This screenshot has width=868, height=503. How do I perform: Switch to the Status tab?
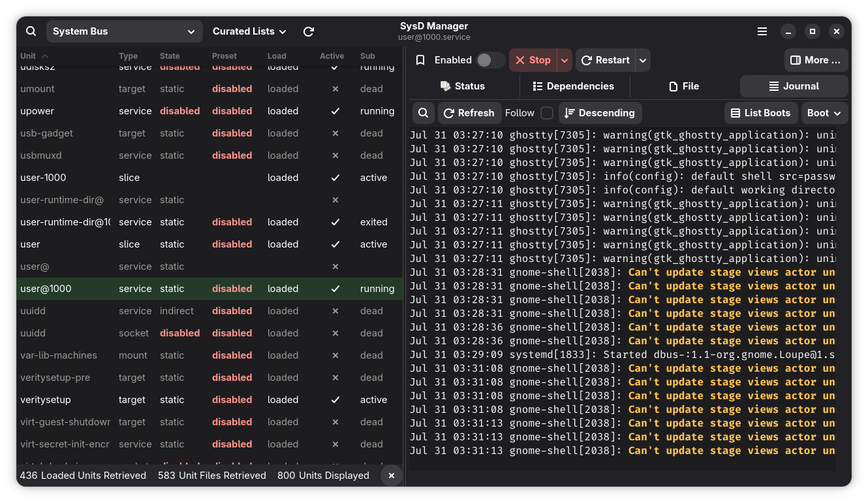tap(463, 86)
